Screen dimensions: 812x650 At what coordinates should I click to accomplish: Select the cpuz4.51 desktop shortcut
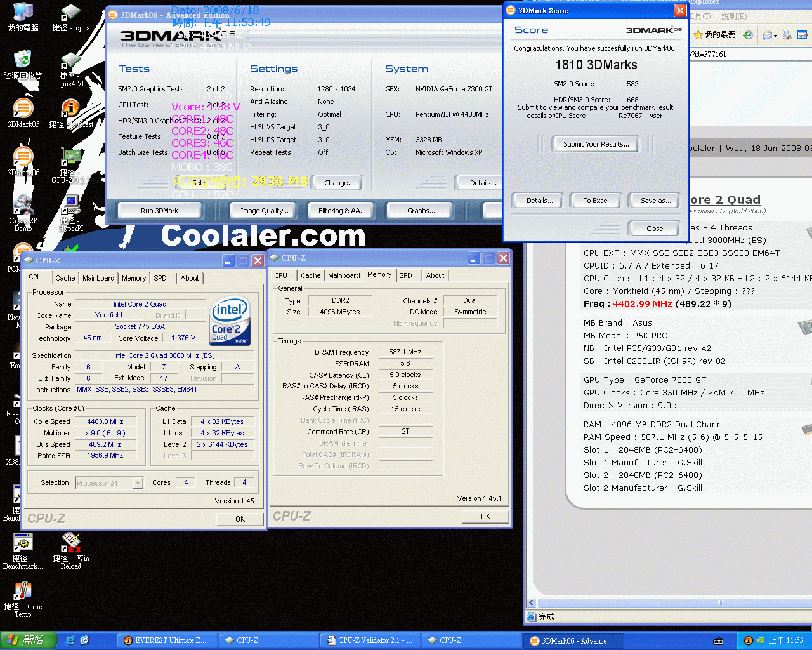point(70,69)
